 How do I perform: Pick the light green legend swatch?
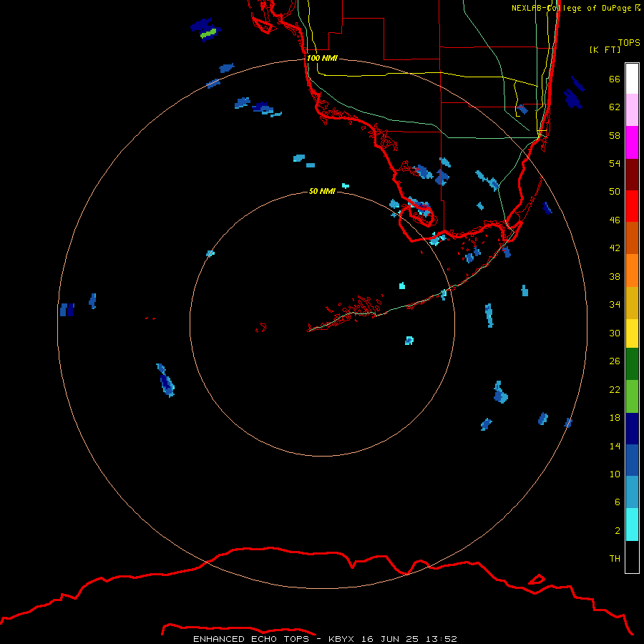click(632, 396)
